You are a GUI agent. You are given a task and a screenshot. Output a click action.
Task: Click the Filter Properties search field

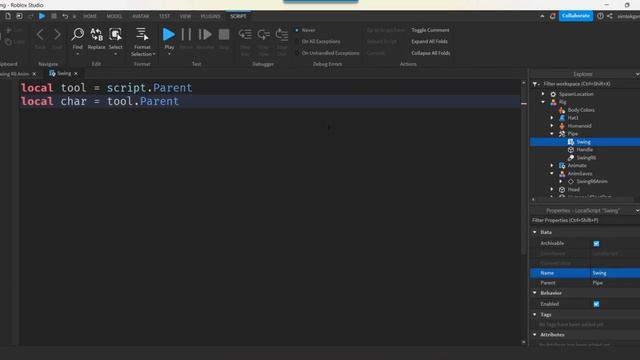point(585,220)
